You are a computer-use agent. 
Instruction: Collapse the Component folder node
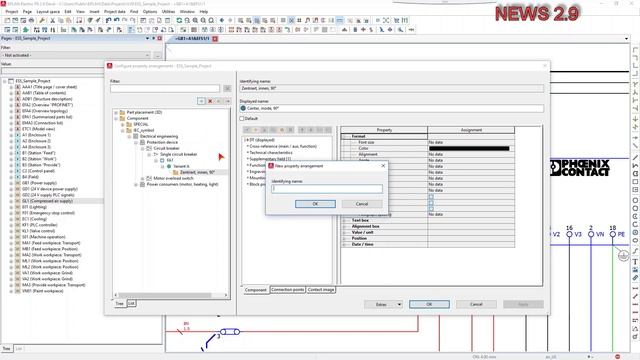coord(116,118)
